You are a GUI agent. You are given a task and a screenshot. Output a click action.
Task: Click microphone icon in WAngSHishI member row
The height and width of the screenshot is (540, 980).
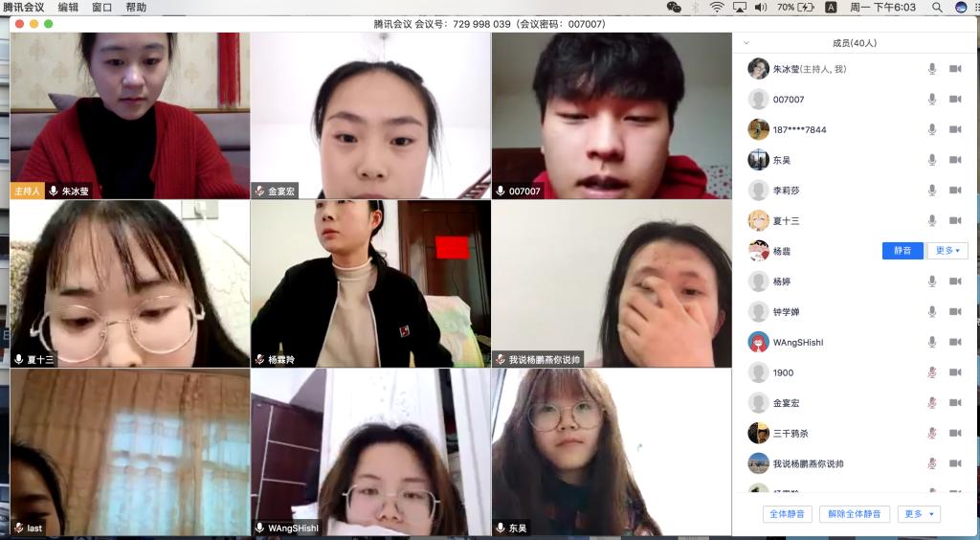coord(932,342)
